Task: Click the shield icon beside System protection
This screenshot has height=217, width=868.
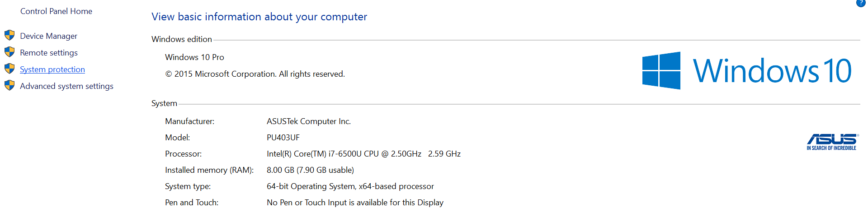Action: point(9,69)
